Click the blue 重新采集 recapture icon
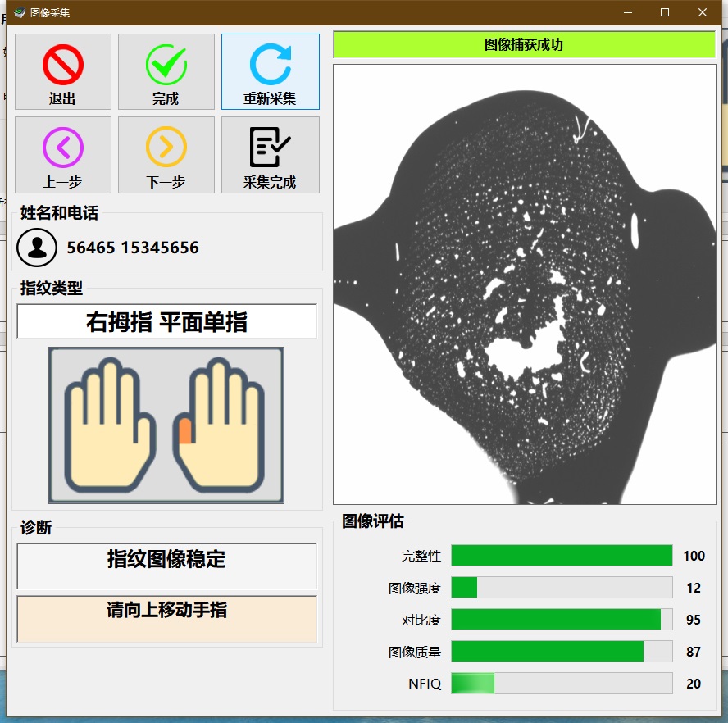The width and height of the screenshot is (728, 723). click(x=270, y=65)
